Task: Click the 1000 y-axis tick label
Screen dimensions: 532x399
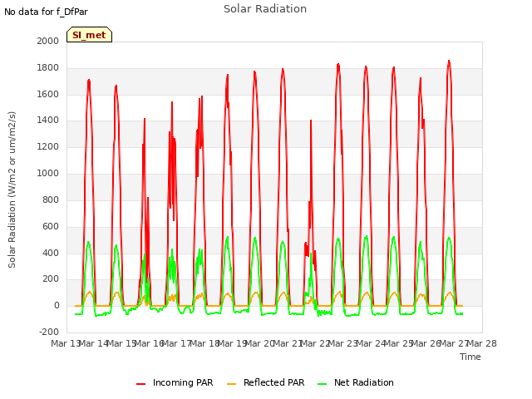Action: point(48,174)
